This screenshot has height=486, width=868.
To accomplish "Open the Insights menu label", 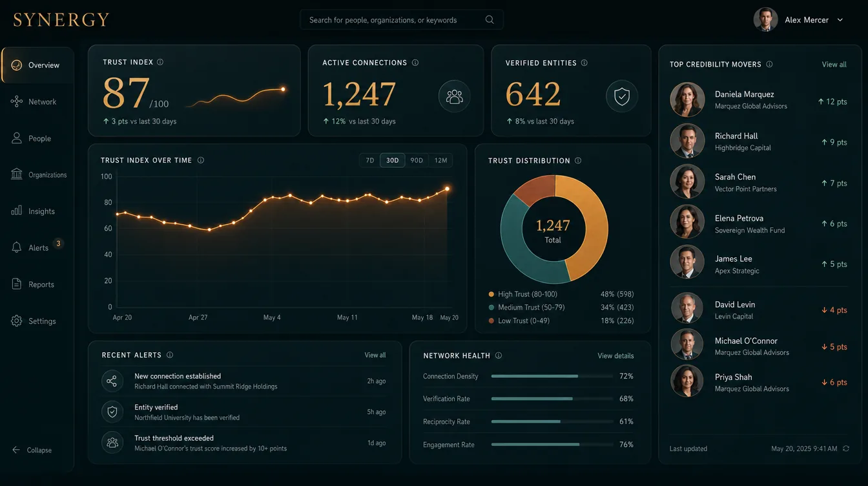I will pyautogui.click(x=41, y=211).
